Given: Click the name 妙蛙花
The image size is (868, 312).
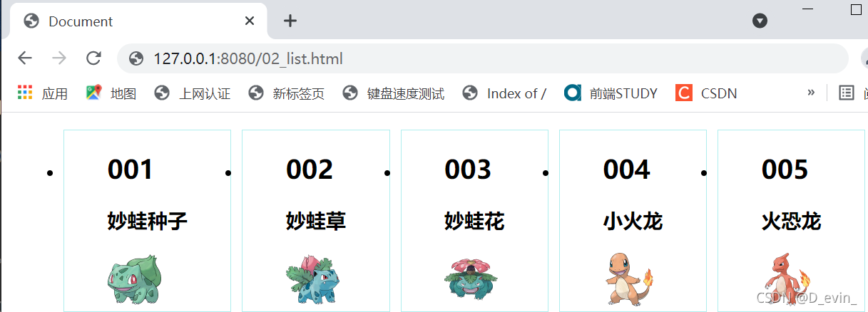Looking at the screenshot, I should point(474,222).
